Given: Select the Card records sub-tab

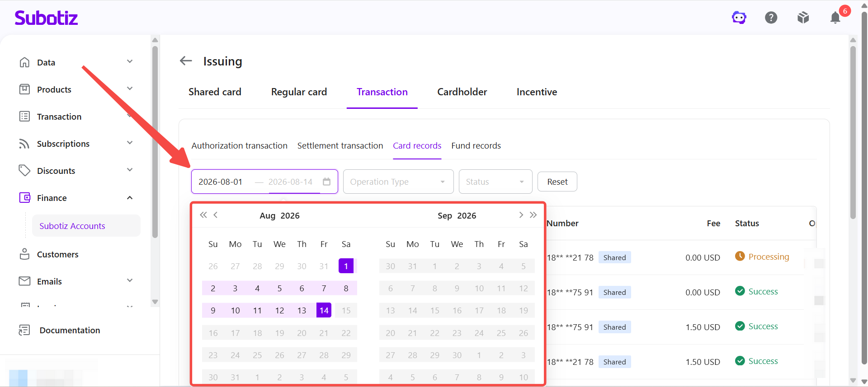Looking at the screenshot, I should pyautogui.click(x=417, y=145).
